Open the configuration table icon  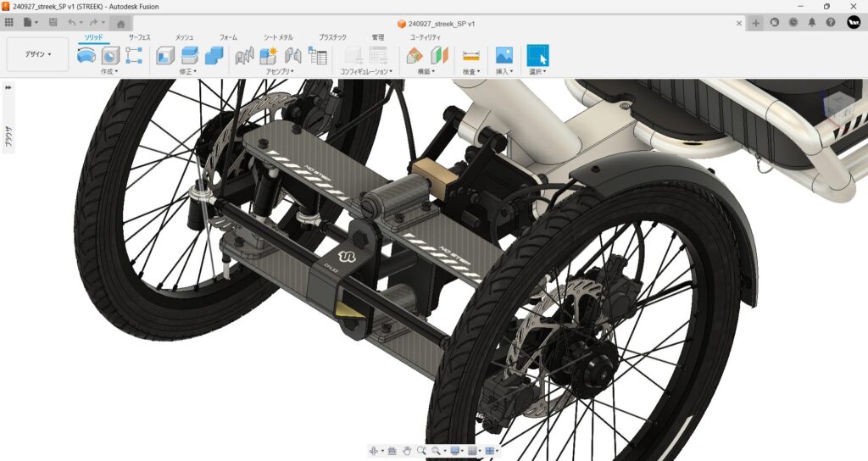pos(378,55)
